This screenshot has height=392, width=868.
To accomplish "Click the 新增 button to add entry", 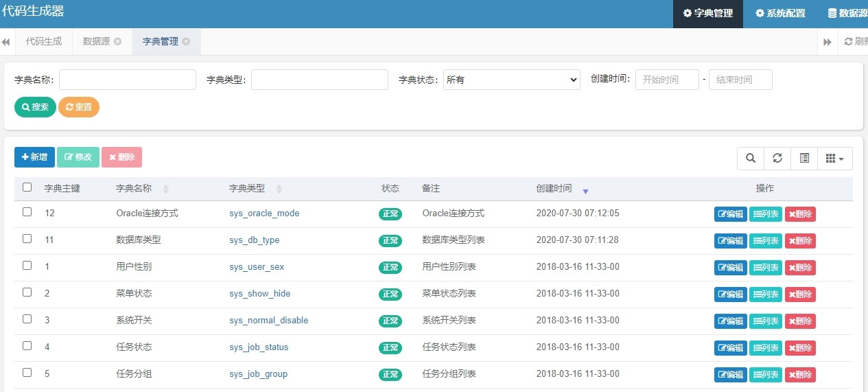I will pyautogui.click(x=34, y=157).
